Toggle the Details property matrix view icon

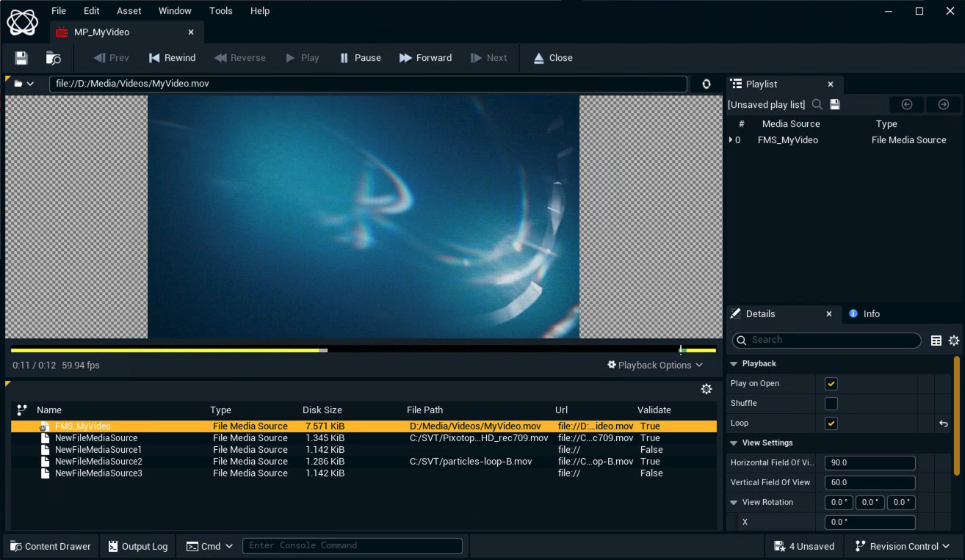[936, 341]
